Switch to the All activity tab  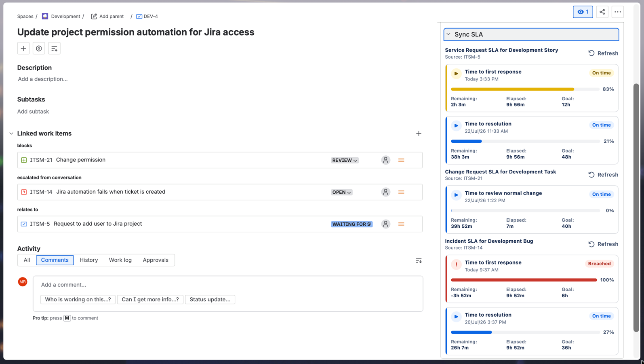click(x=27, y=260)
